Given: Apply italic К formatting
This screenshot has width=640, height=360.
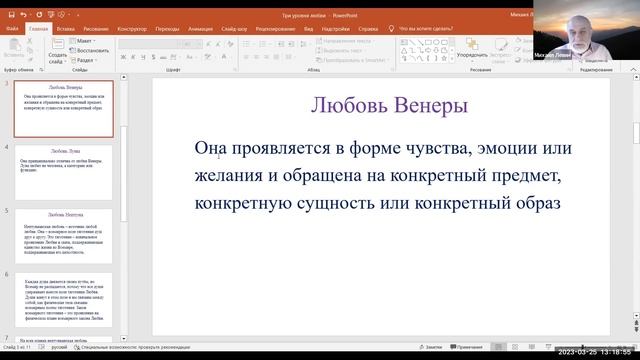Looking at the screenshot, I should click(133, 57).
